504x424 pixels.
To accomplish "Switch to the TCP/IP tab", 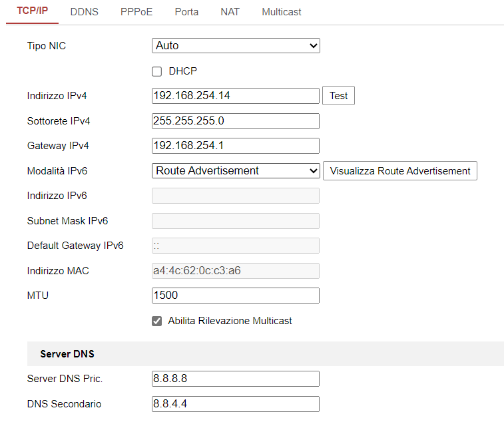I will point(32,12).
